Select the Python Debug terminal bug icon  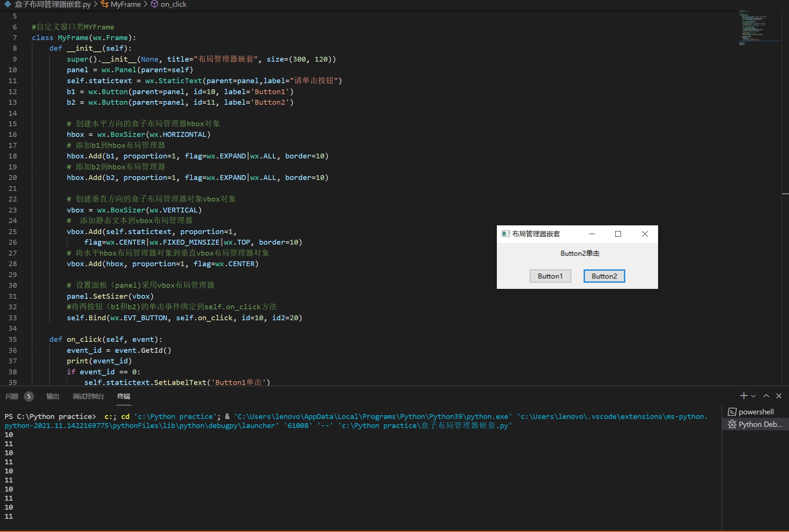click(x=732, y=424)
